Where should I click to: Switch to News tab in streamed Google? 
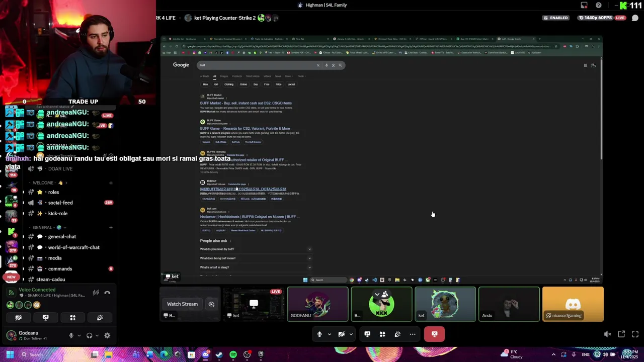[x=278, y=76]
